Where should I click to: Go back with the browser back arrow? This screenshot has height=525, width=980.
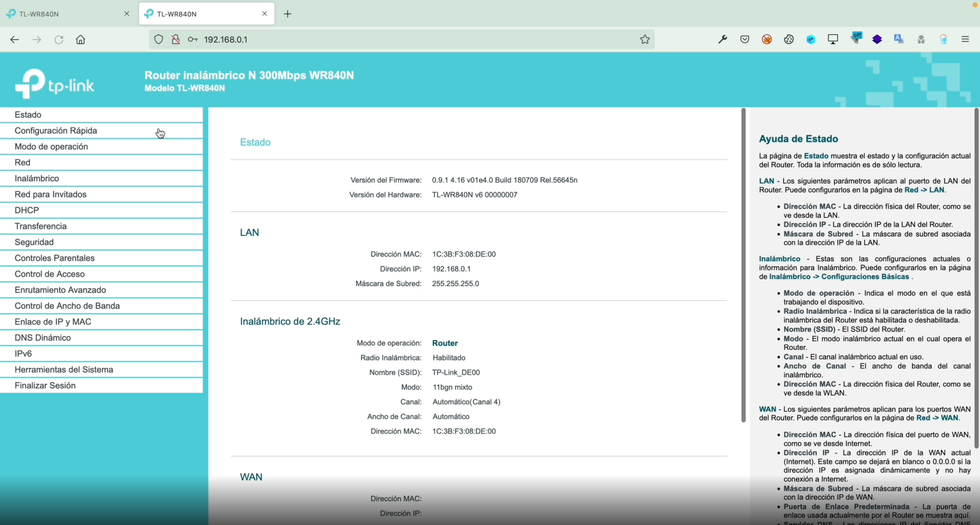[15, 40]
